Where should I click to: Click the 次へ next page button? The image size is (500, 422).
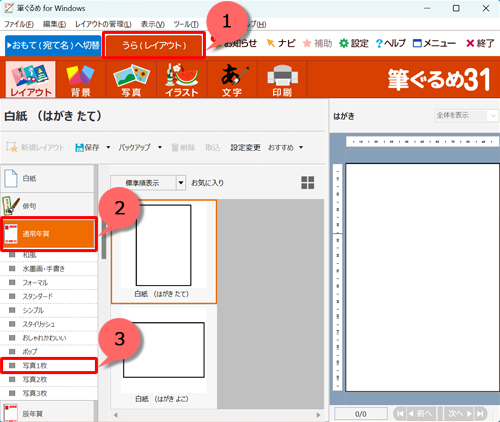[460, 414]
